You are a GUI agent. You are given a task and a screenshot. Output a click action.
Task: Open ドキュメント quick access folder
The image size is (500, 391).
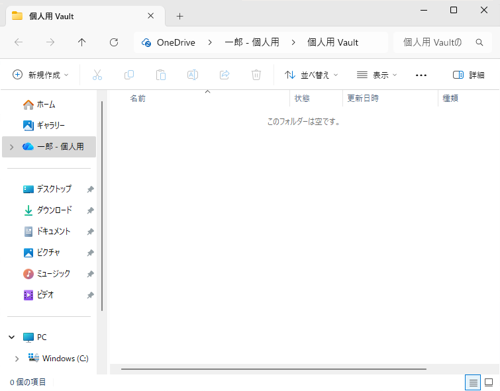coord(50,231)
